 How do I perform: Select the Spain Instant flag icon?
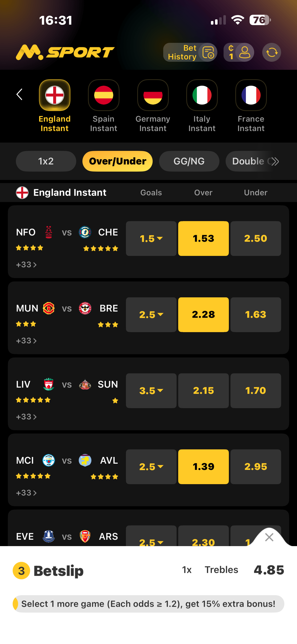click(x=104, y=95)
